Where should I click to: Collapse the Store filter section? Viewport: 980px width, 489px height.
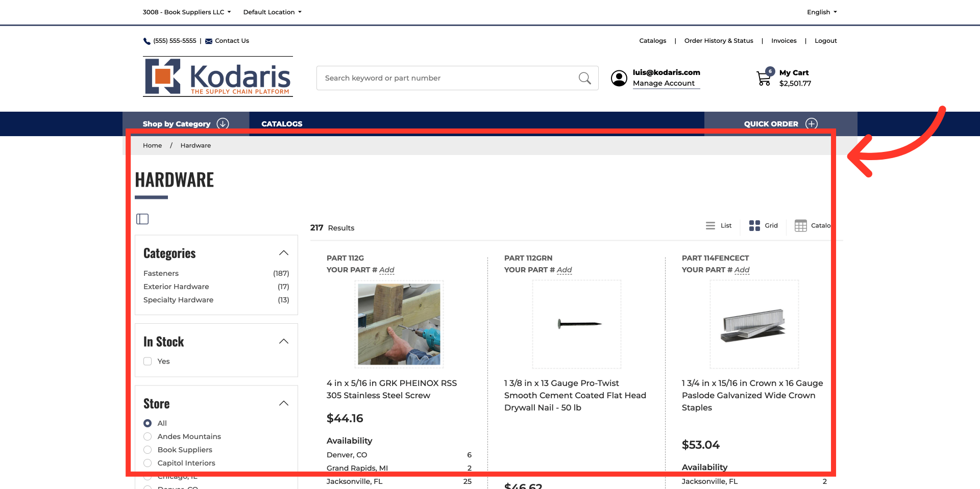pyautogui.click(x=284, y=403)
